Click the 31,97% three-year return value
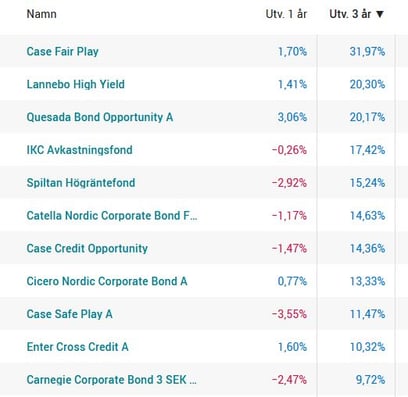This screenshot has width=408, height=397. coord(367,51)
